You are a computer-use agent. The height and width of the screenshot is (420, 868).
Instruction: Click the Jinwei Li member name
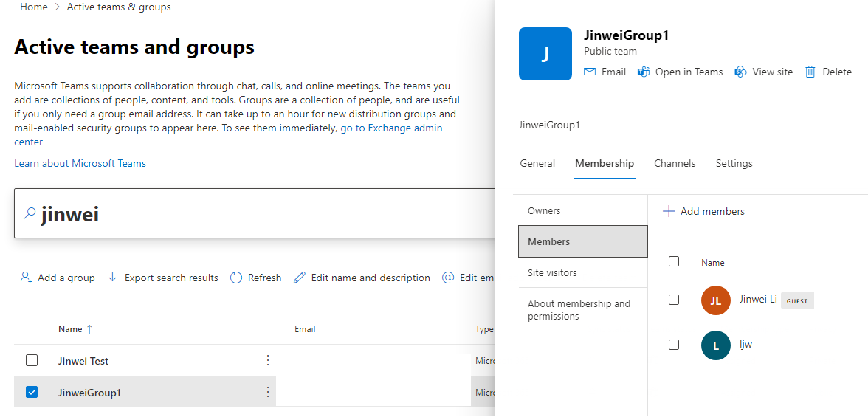coord(759,300)
